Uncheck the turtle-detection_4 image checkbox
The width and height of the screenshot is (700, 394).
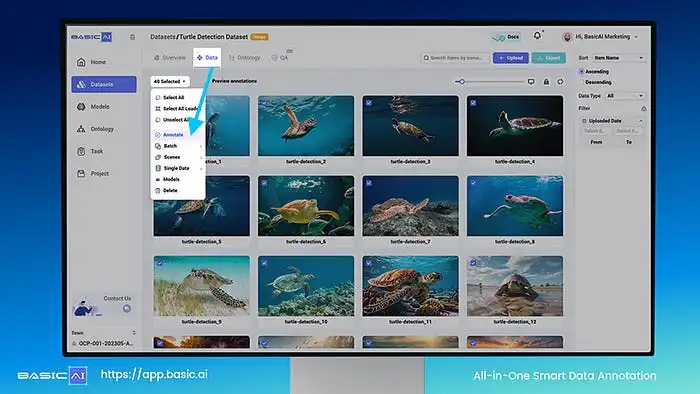(x=473, y=103)
